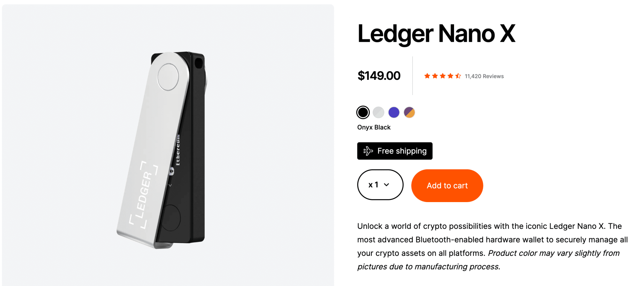Select the silver color variant
The height and width of the screenshot is (286, 644).
[379, 112]
